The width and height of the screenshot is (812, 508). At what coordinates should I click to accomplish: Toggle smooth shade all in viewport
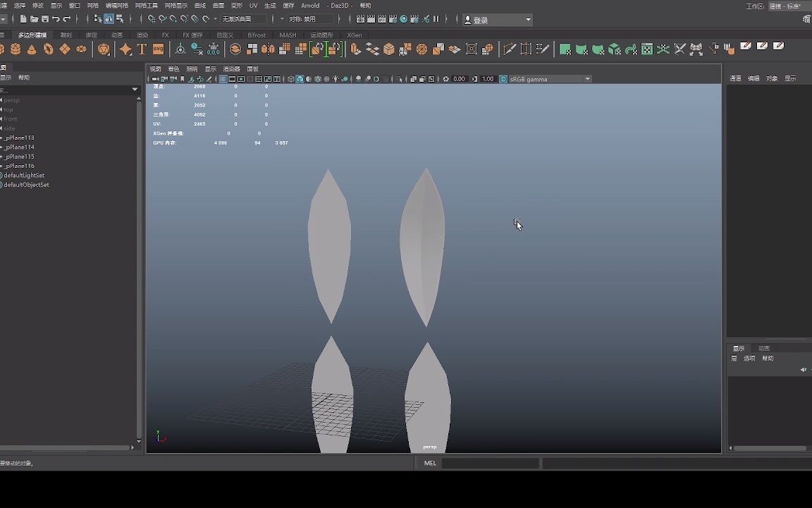click(x=300, y=79)
